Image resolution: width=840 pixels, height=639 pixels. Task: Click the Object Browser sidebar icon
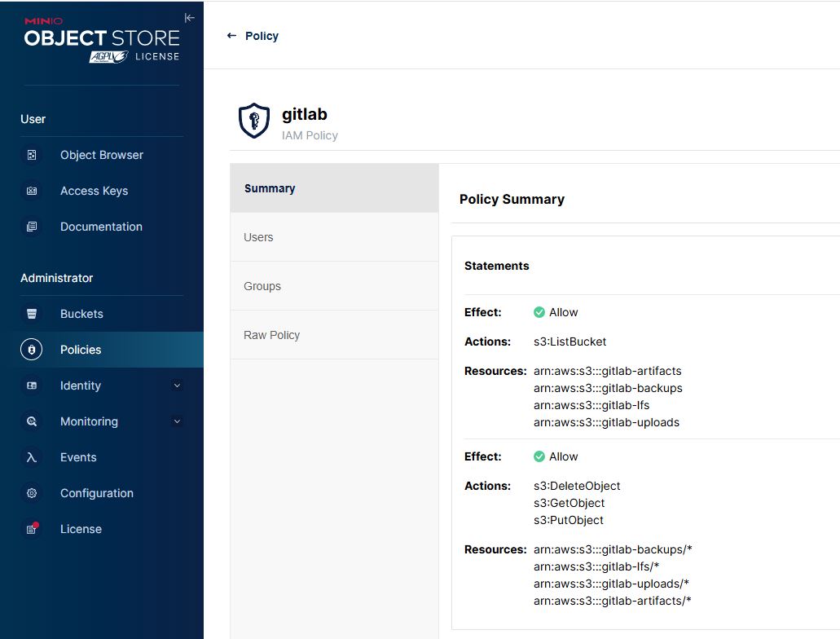click(32, 155)
